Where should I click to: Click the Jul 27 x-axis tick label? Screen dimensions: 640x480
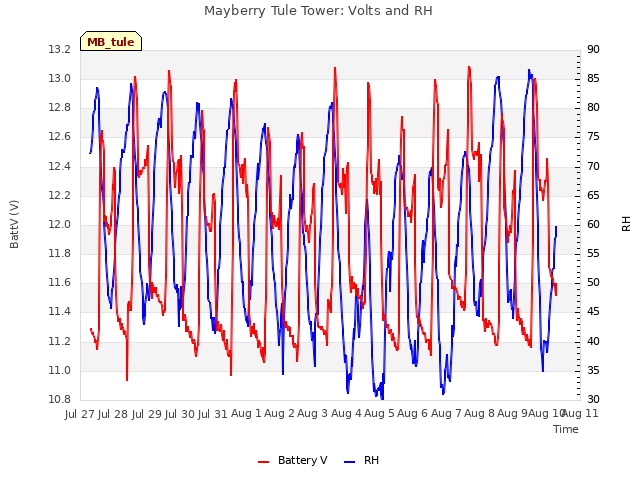(x=81, y=414)
